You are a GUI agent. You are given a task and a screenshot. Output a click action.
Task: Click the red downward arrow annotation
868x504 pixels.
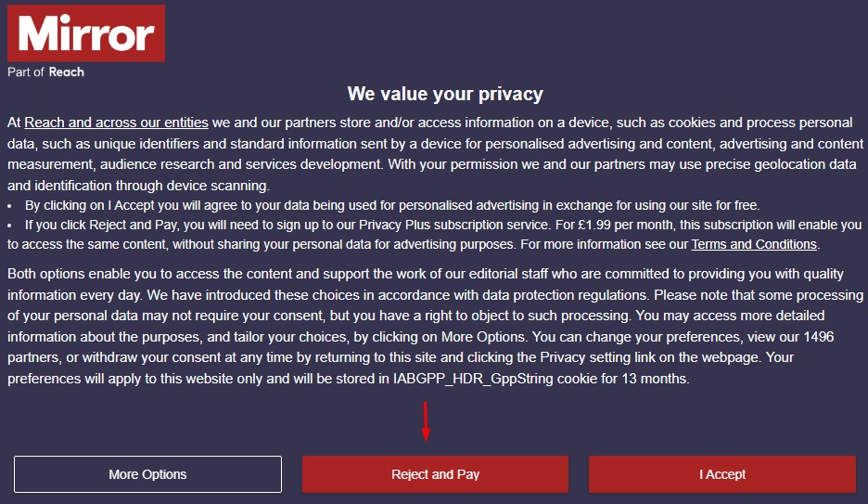point(425,421)
